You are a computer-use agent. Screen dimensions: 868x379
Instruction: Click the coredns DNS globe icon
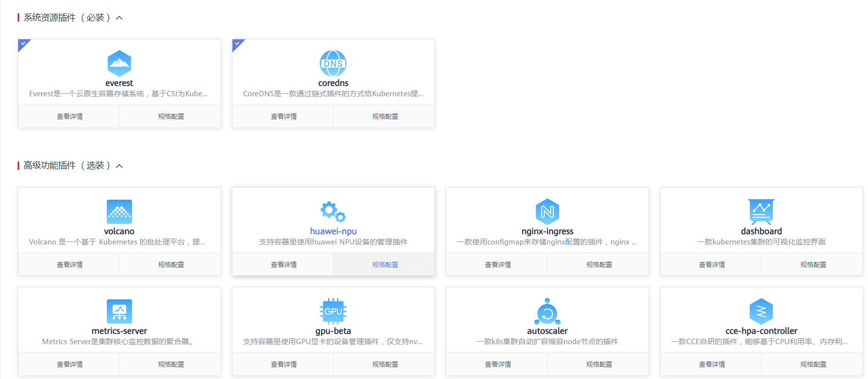(x=333, y=63)
